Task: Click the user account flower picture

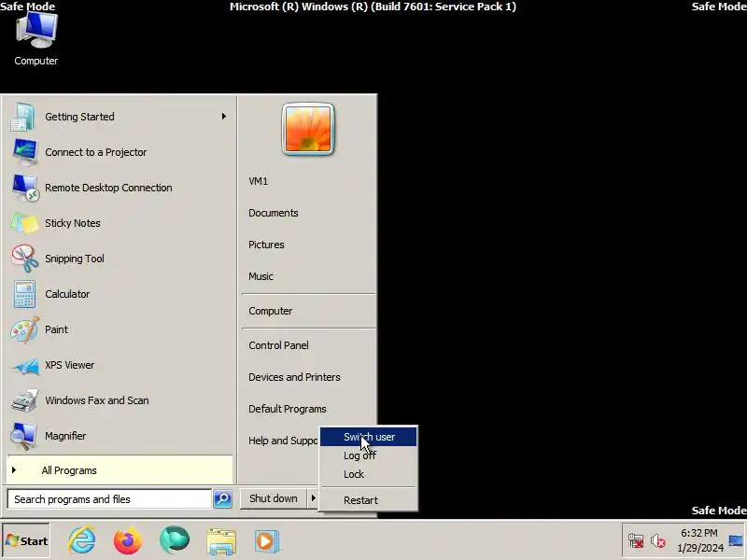Action: (x=308, y=129)
